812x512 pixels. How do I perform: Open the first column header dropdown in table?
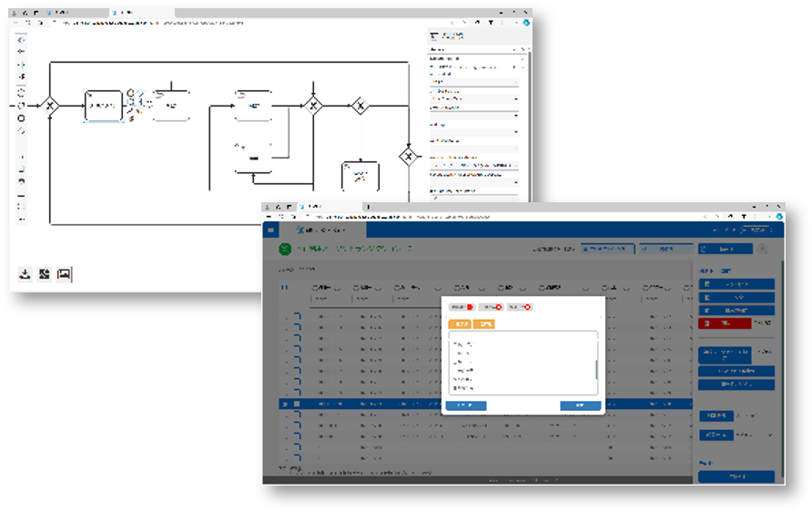point(336,287)
